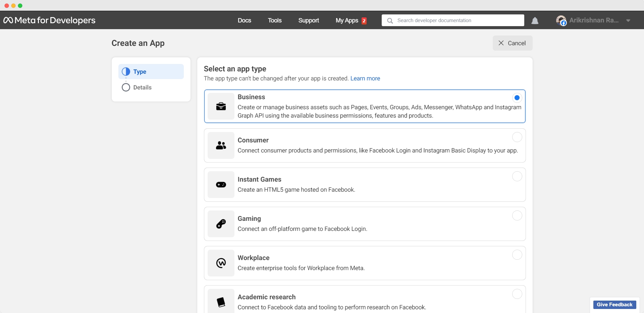Open the Docs menu
The height and width of the screenshot is (313, 644).
pyautogui.click(x=245, y=20)
